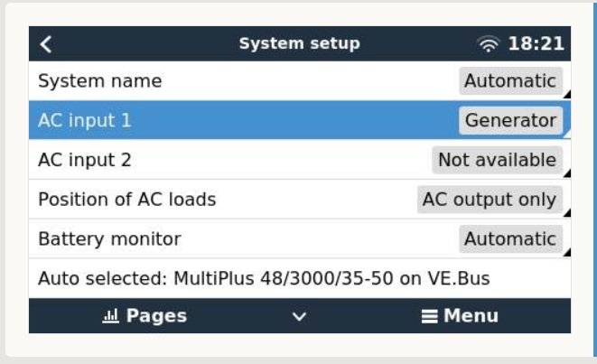Go back using the left arrow
This screenshot has height=364, width=597.
click(x=45, y=43)
